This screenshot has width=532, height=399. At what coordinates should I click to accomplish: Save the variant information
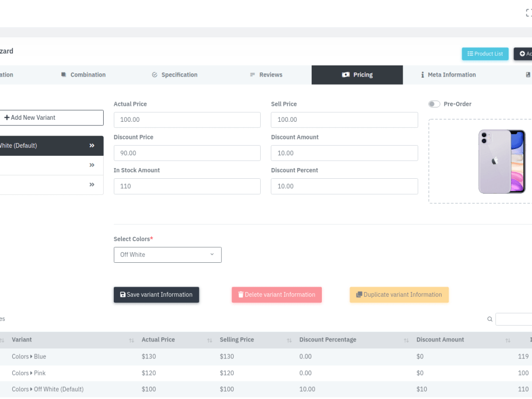156,294
